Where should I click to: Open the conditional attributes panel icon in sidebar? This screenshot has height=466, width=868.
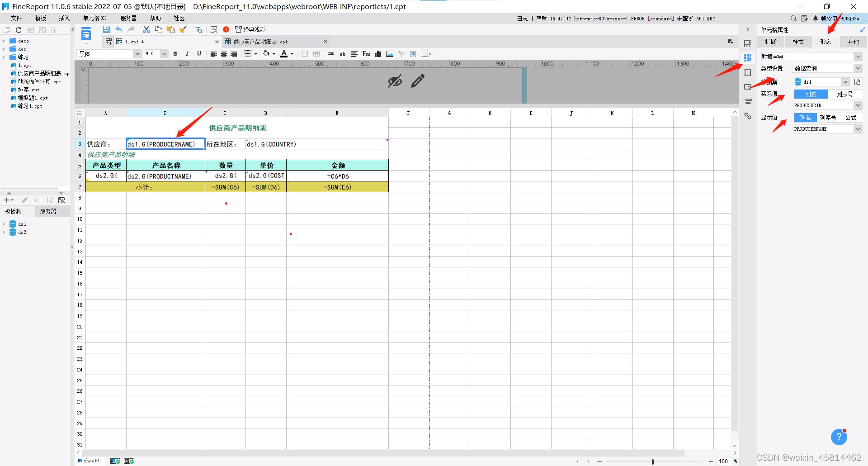pyautogui.click(x=748, y=101)
